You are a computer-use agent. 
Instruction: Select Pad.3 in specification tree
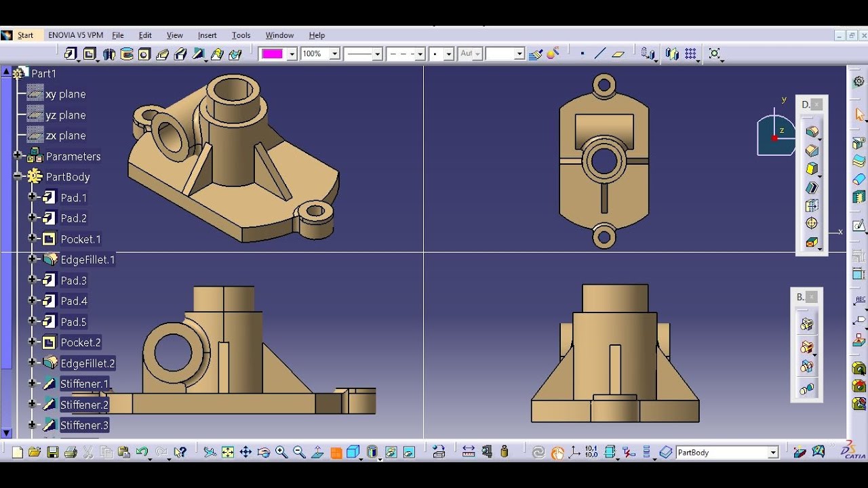tap(73, 280)
